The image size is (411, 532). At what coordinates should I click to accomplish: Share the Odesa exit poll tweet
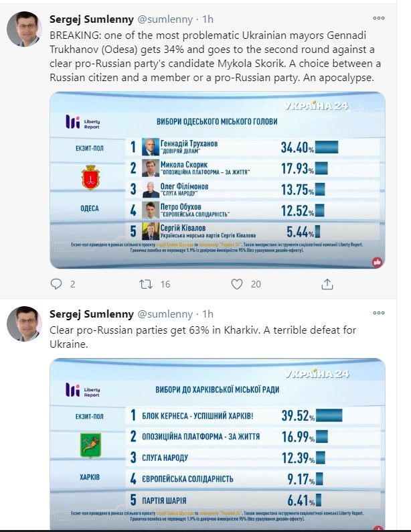point(327,284)
